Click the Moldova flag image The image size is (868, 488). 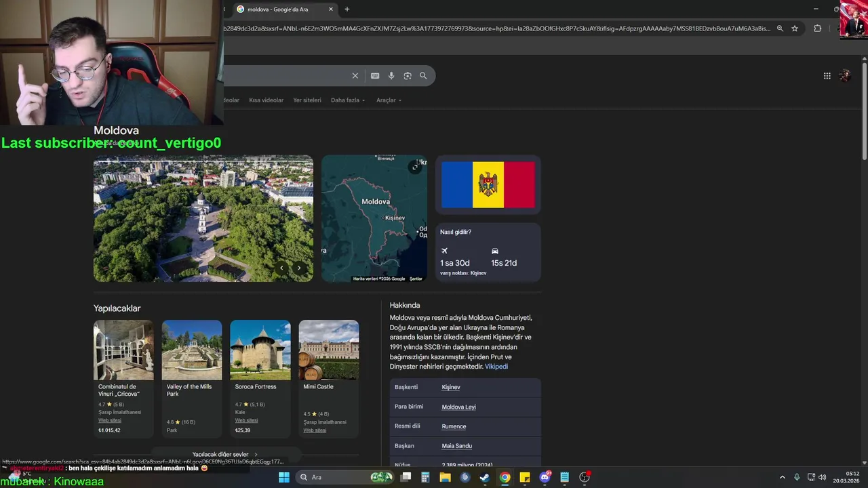click(488, 185)
